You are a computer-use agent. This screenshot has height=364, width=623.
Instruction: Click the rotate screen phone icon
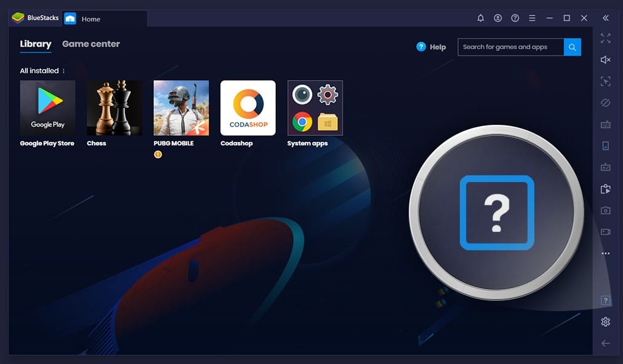click(606, 146)
